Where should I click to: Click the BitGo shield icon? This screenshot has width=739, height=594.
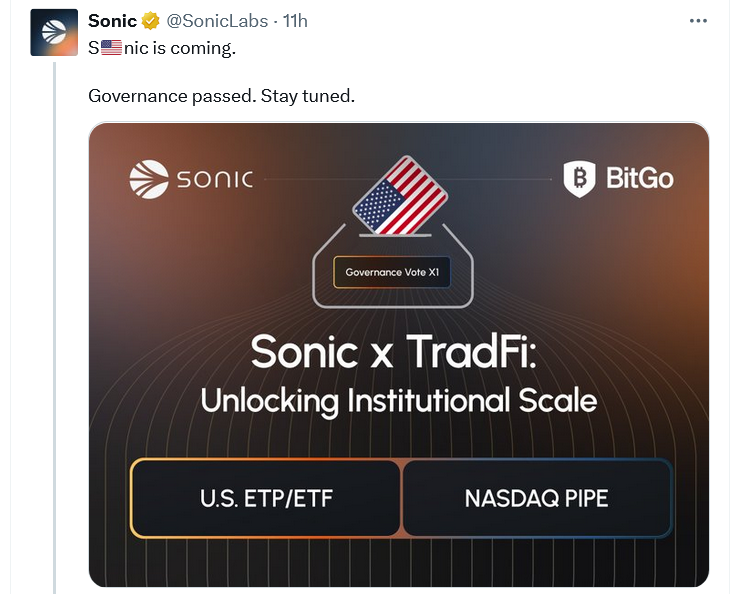pyautogui.click(x=579, y=179)
